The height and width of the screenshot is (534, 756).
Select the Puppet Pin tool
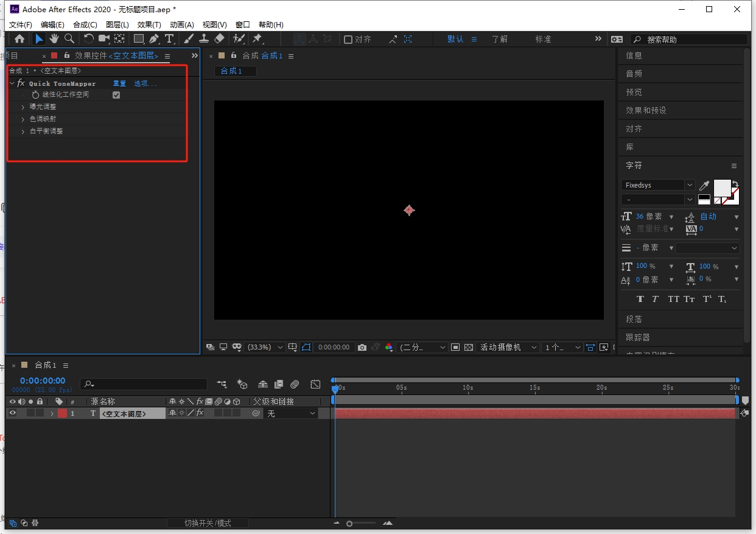(x=257, y=39)
